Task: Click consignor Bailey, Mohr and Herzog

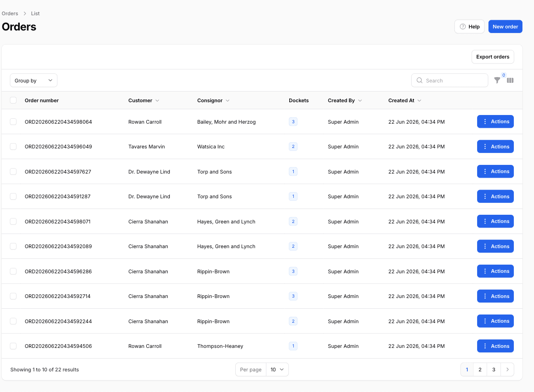Action: pos(226,122)
